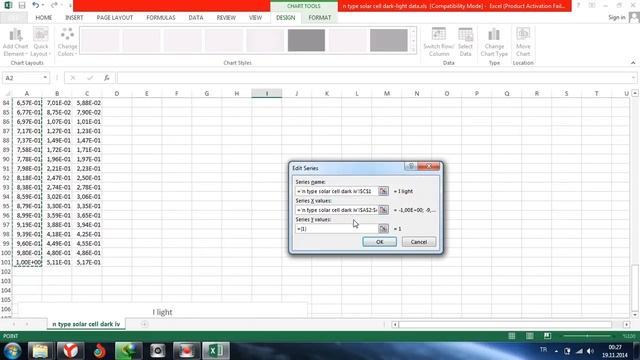
Task: Click cell containing 1,00E+00
Action: [27, 262]
